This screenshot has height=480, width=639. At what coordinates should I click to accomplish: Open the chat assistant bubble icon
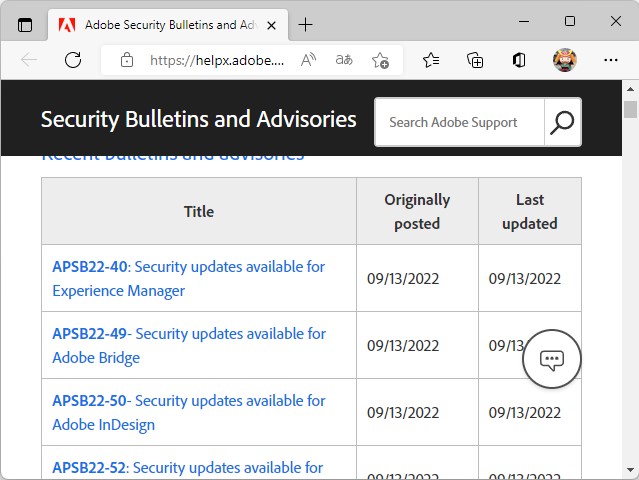tap(552, 360)
